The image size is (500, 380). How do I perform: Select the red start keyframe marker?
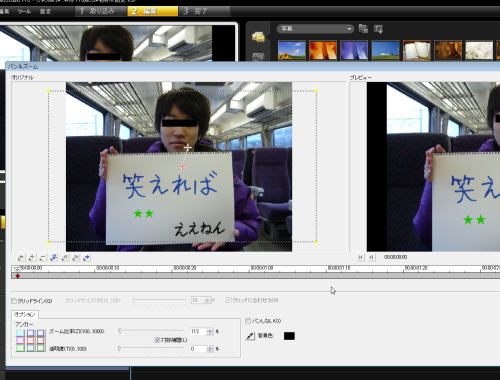[18, 276]
